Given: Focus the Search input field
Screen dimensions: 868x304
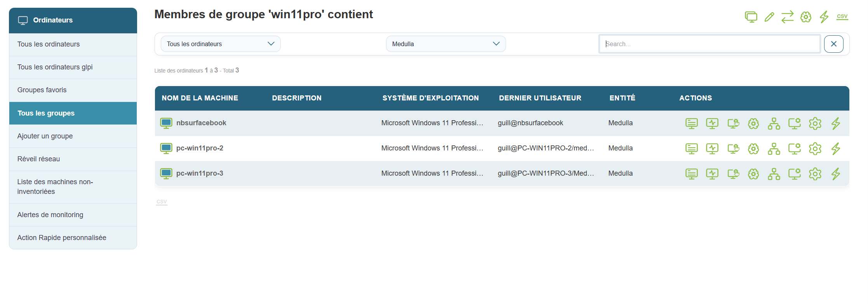Looking at the screenshot, I should tap(709, 44).
